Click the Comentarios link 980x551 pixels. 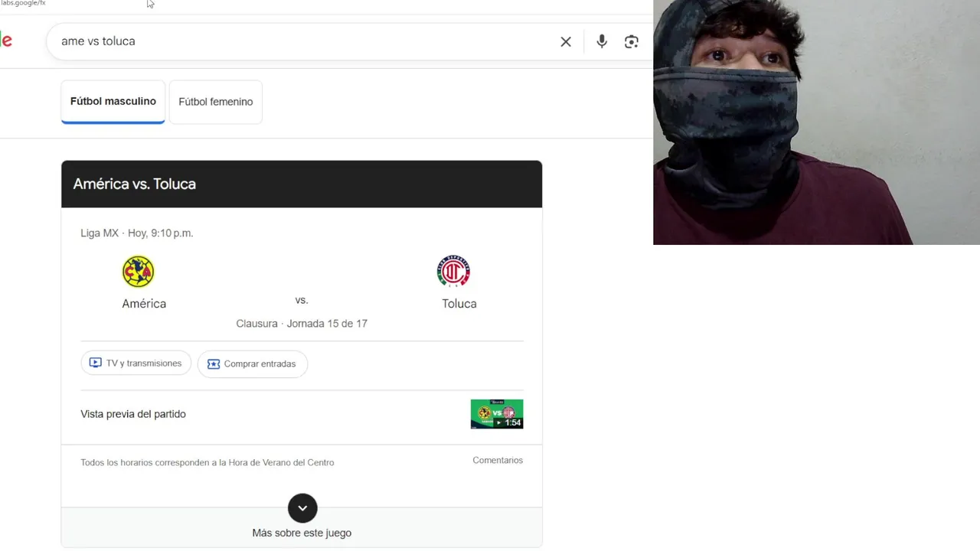498,461
